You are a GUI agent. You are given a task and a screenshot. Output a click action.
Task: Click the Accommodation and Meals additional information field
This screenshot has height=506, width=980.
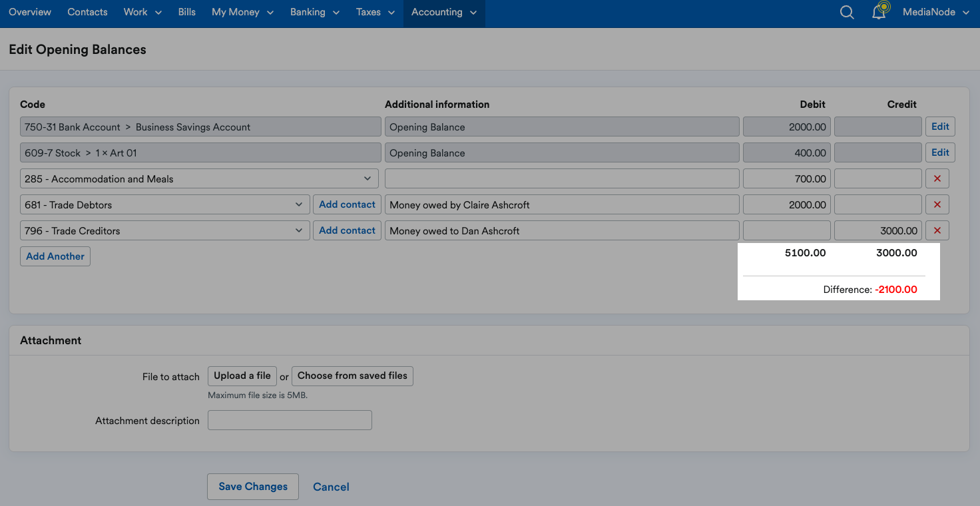pyautogui.click(x=562, y=178)
